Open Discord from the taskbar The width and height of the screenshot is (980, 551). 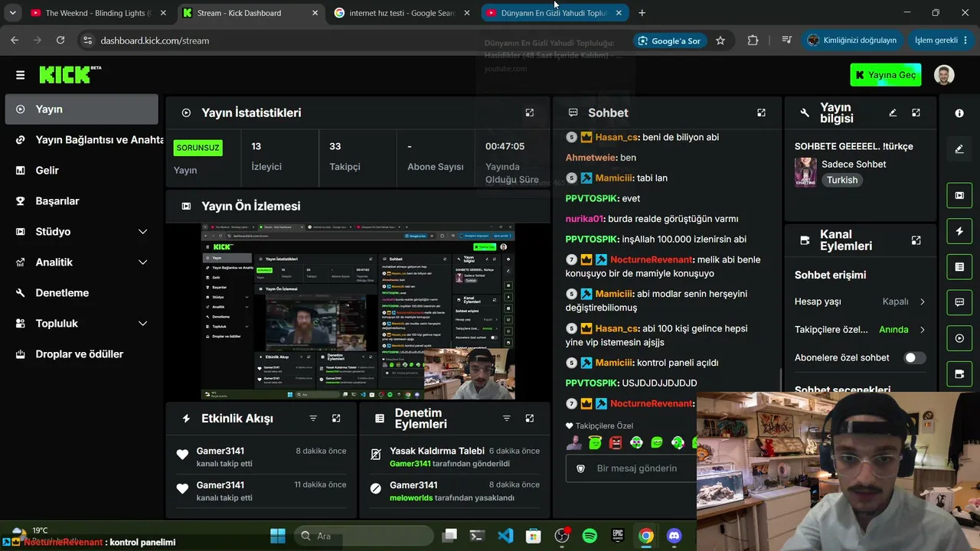tap(675, 536)
